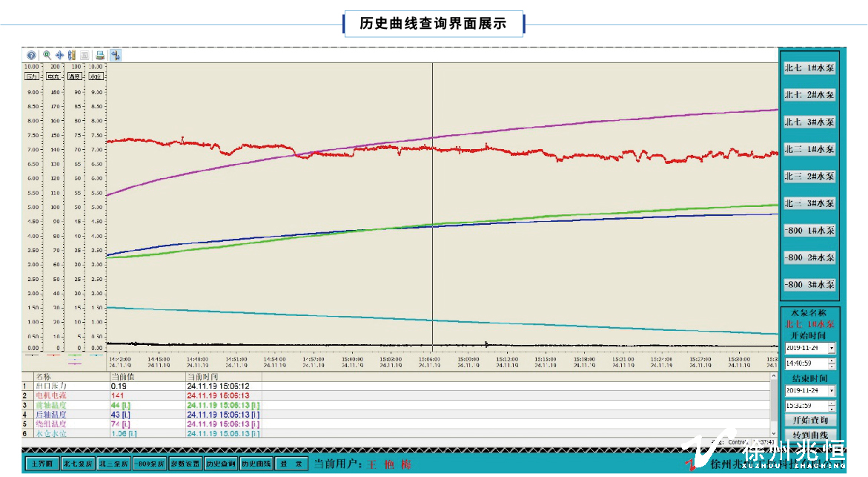Open 参数设置 parameter settings tab
The image size is (868, 477).
click(x=185, y=464)
